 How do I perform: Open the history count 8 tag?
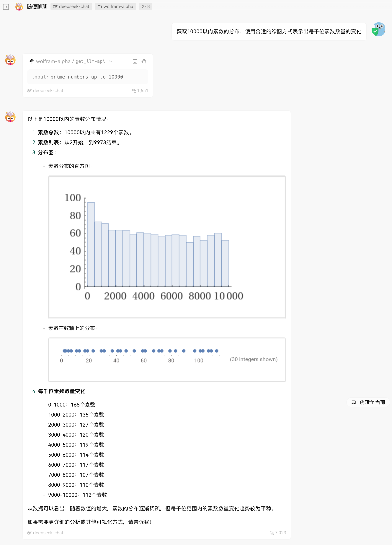tap(146, 6)
